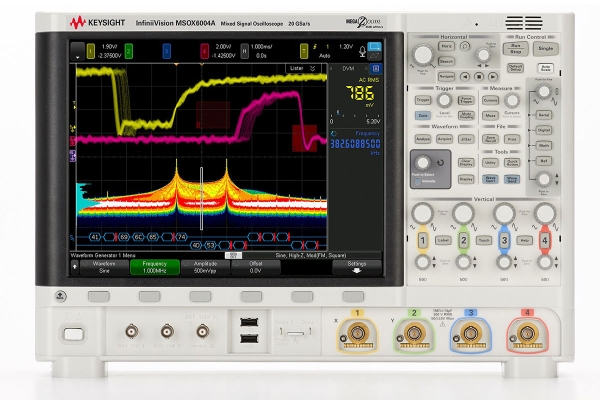Tap the blue DVM sidebar icon

tap(376, 69)
